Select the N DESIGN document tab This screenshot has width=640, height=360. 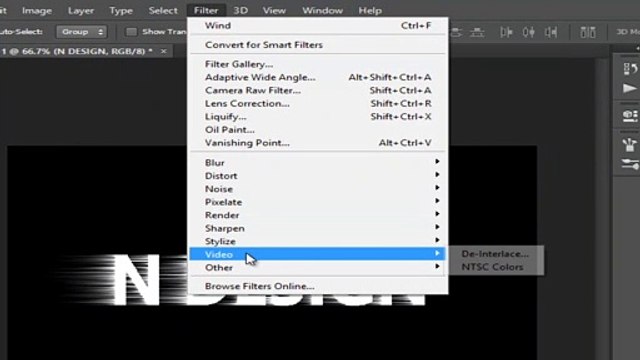pyautogui.click(x=78, y=51)
